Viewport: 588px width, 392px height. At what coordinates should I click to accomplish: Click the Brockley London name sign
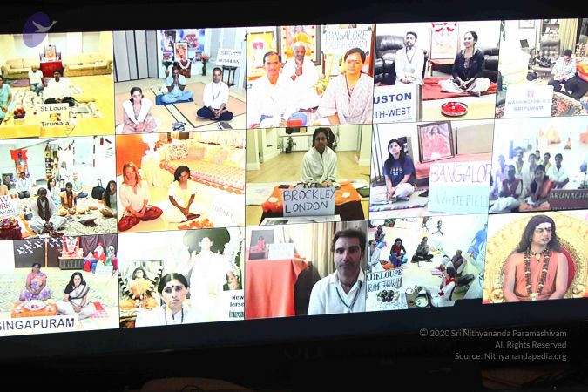(x=308, y=201)
